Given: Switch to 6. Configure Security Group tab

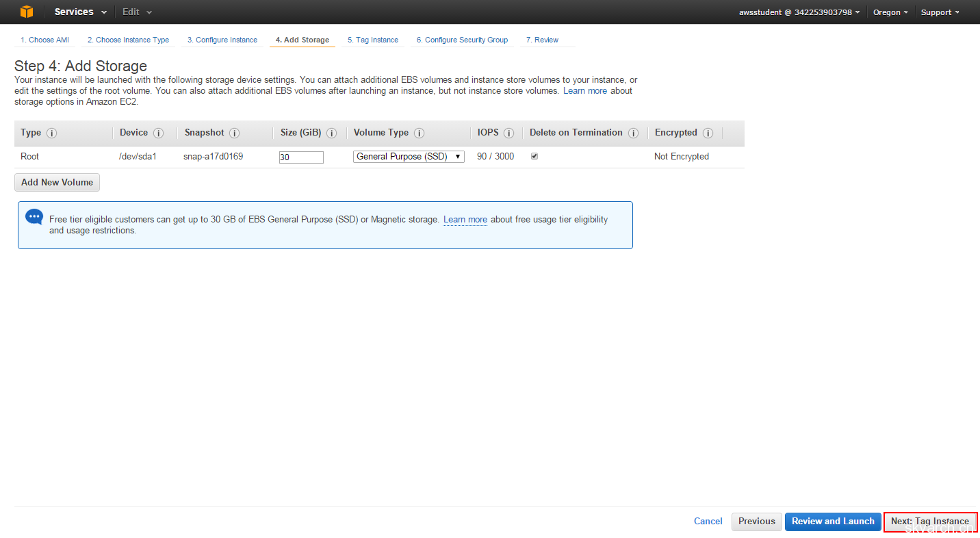Looking at the screenshot, I should pyautogui.click(x=462, y=40).
